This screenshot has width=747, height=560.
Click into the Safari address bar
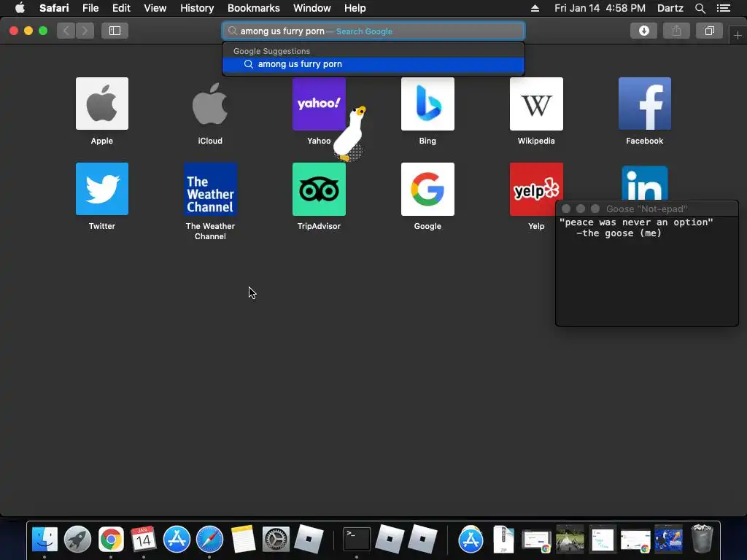(373, 31)
